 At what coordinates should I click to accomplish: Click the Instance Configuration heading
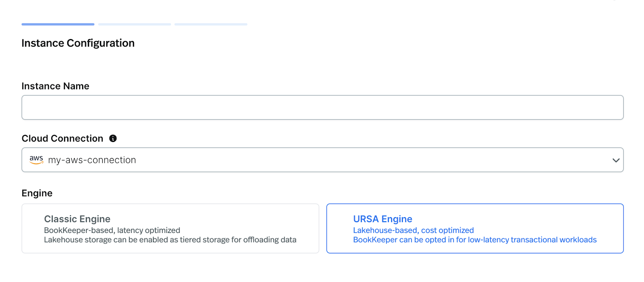click(x=78, y=43)
